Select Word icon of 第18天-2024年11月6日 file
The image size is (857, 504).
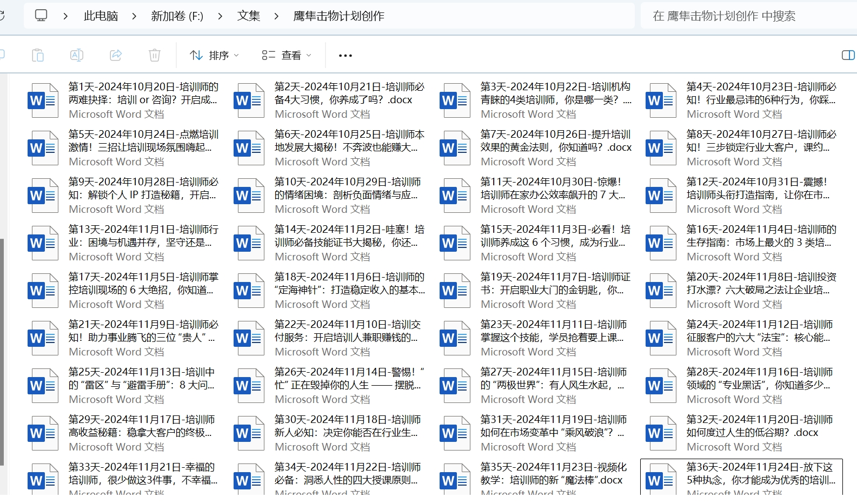point(249,291)
